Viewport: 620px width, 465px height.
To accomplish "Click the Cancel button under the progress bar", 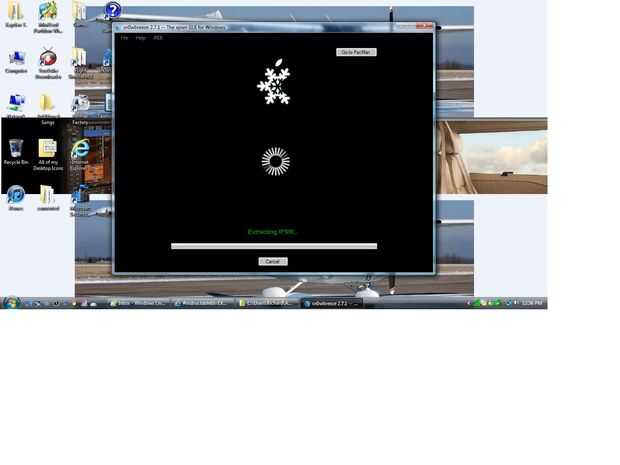I will (273, 261).
